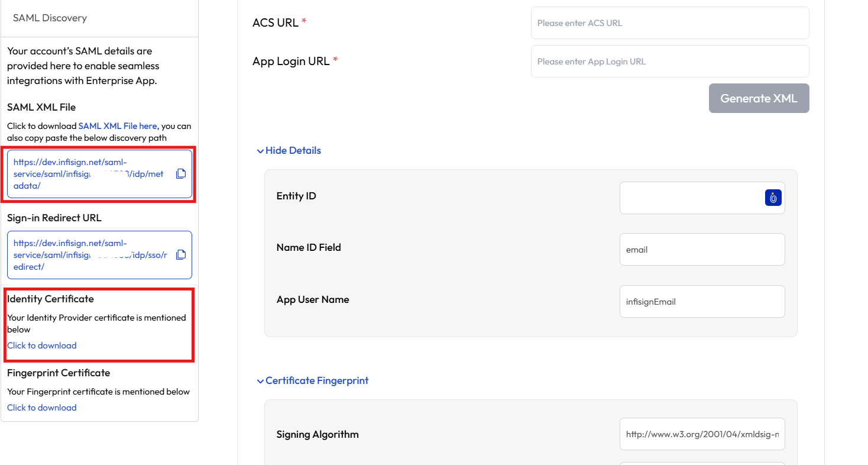Select the App User Name input
The image size is (868, 465).
(702, 302)
